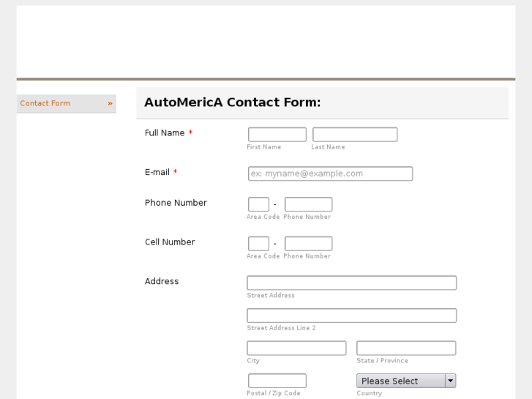The image size is (532, 399).
Task: Click the Address field label
Action: tap(162, 281)
